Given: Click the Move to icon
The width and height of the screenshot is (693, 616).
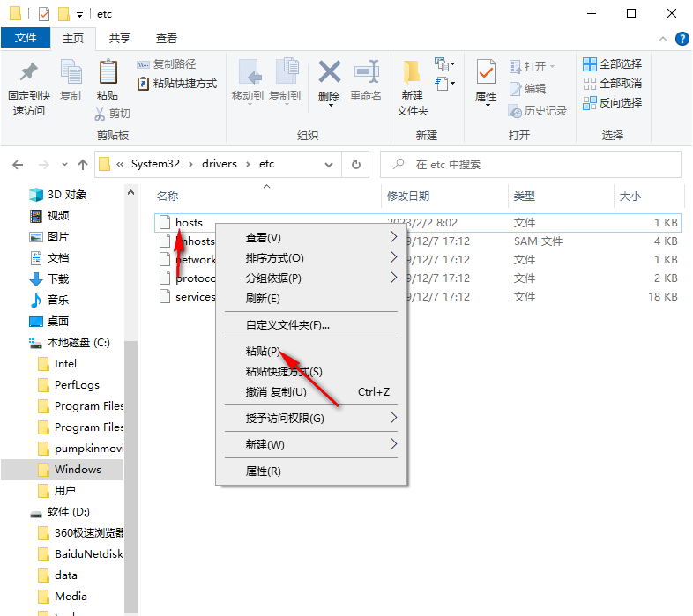Looking at the screenshot, I should click(x=250, y=71).
